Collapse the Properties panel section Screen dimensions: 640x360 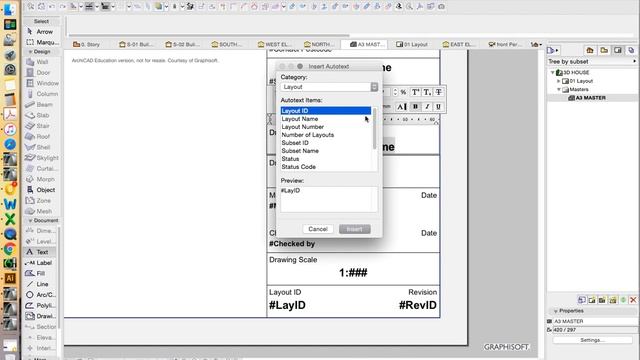[x=556, y=311]
